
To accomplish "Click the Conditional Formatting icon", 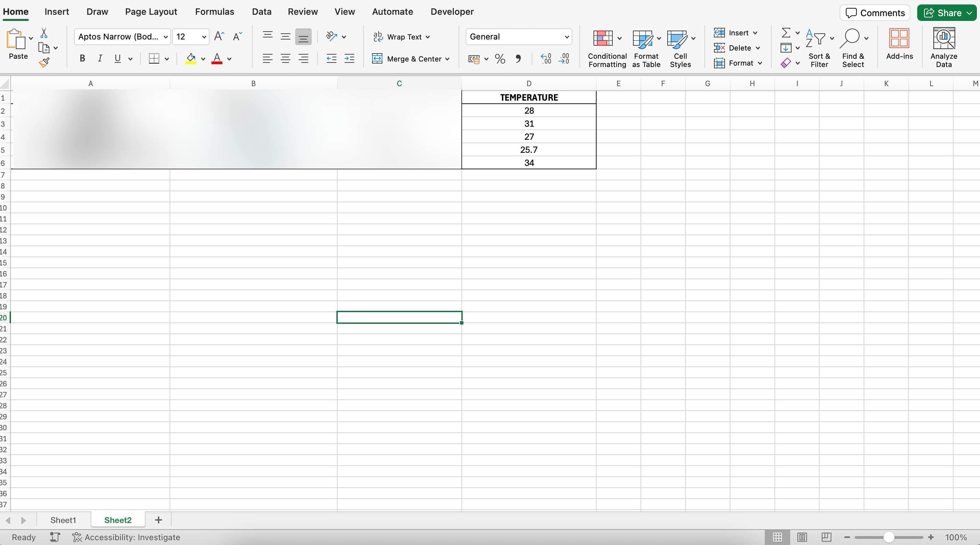I will coord(603,38).
